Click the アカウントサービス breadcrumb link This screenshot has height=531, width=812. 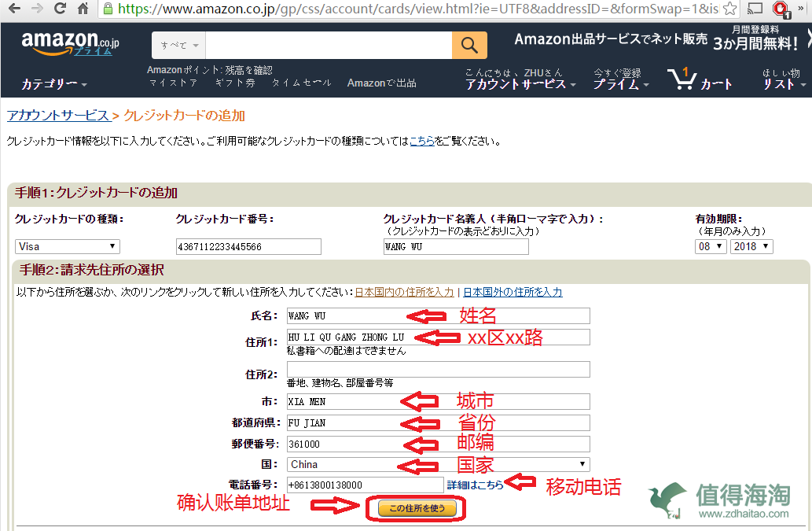click(x=58, y=115)
